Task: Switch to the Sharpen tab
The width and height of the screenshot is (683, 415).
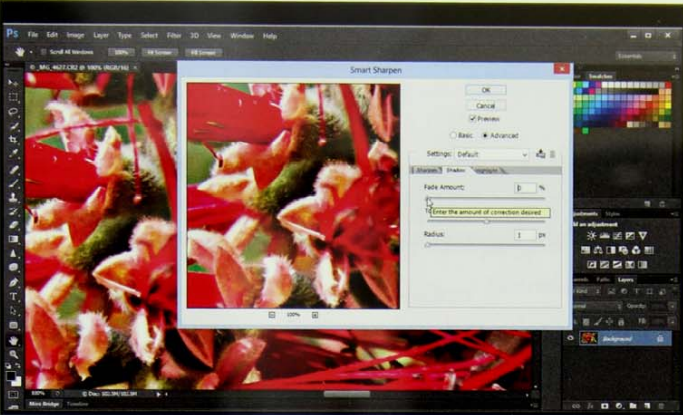Action: [x=425, y=171]
